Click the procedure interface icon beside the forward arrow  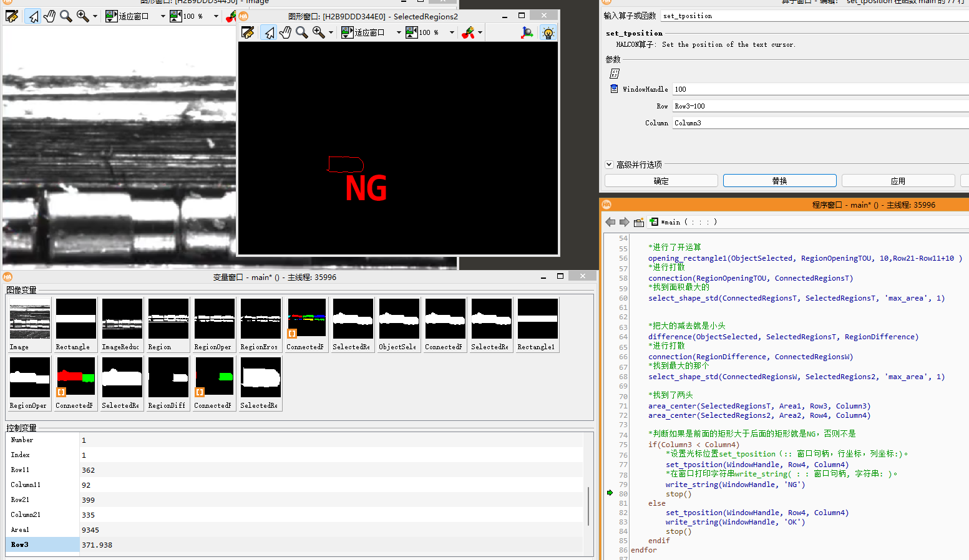638,223
